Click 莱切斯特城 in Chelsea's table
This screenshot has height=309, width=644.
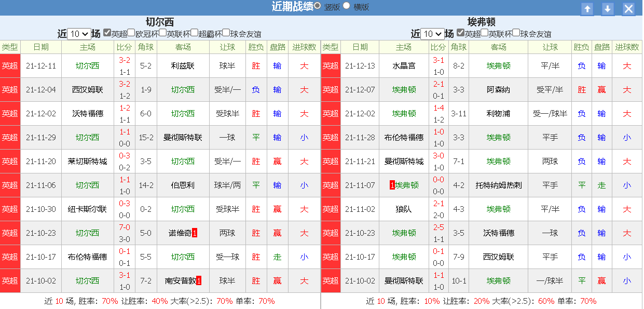tap(87, 162)
